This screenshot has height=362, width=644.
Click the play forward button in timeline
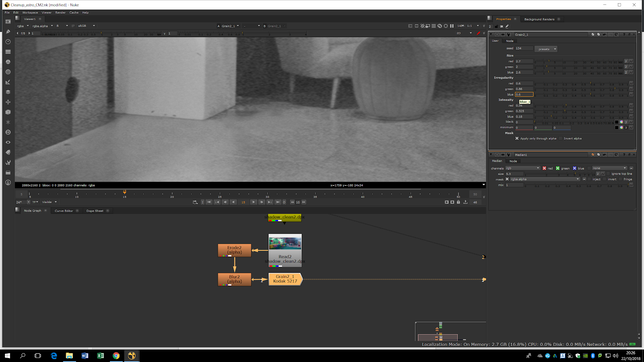point(253,202)
